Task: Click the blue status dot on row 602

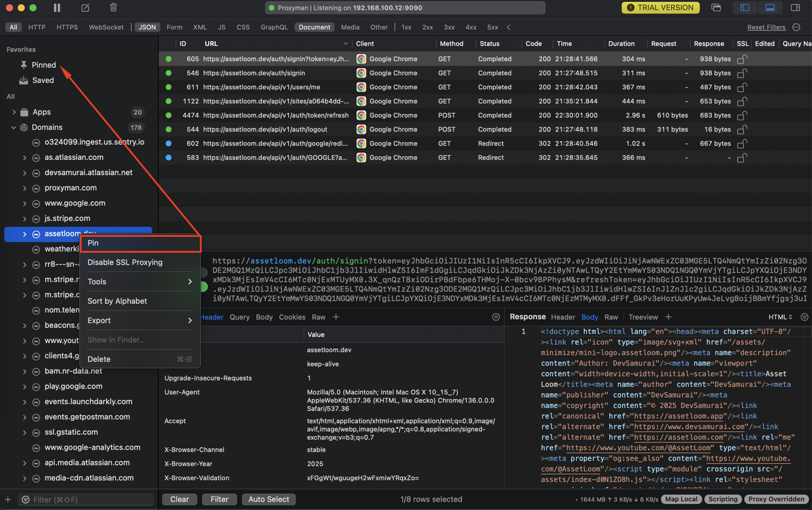Action: coord(169,143)
